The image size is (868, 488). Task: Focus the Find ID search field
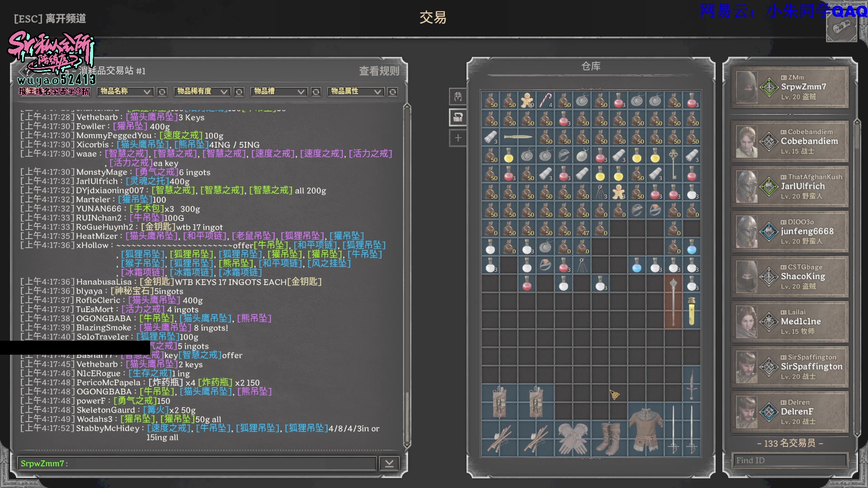pyautogui.click(x=789, y=460)
